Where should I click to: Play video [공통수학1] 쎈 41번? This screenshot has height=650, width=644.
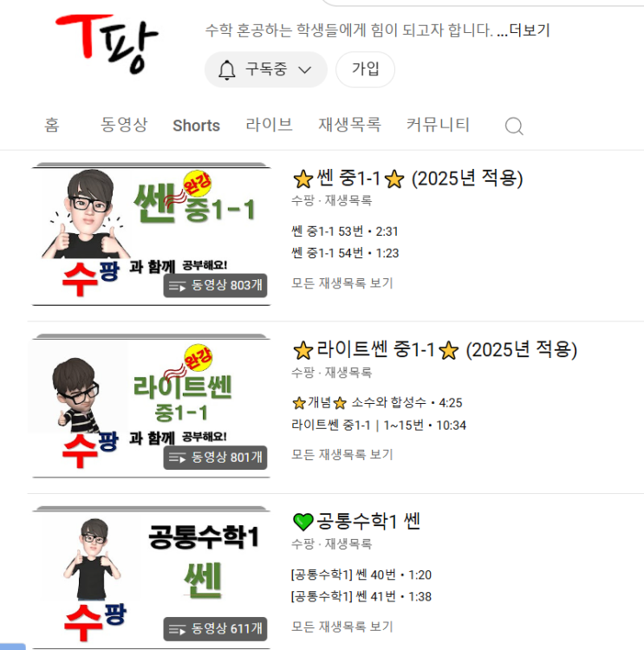[361, 597]
